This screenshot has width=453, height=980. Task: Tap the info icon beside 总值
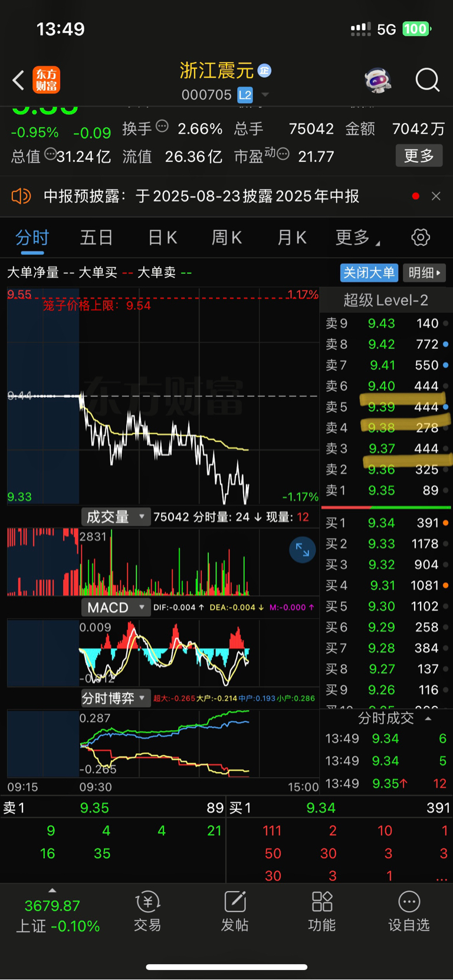(50, 154)
